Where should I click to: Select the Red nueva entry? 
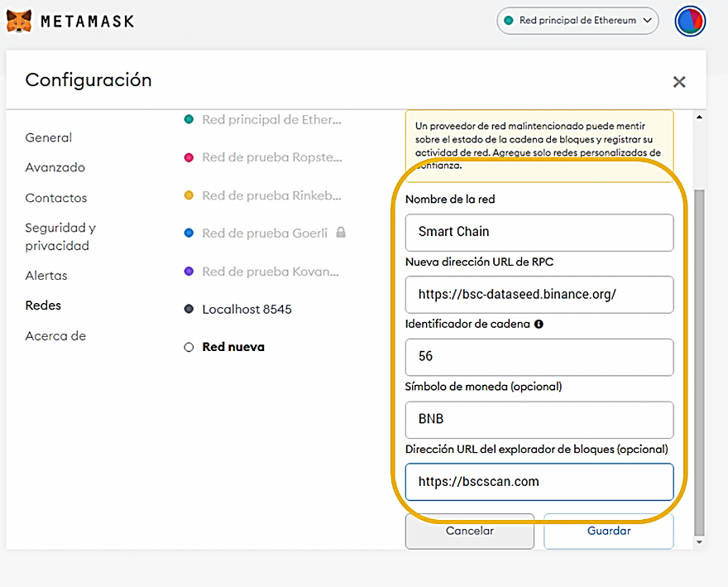[224, 347]
